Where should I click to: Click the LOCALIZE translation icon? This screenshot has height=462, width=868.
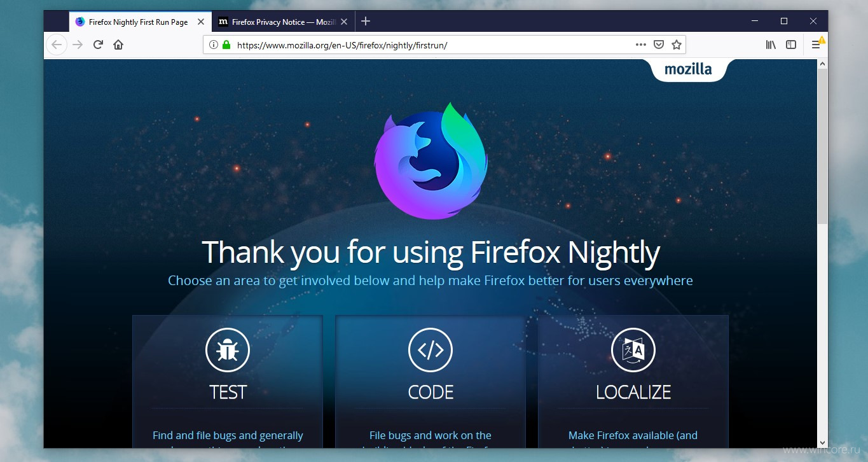point(633,349)
